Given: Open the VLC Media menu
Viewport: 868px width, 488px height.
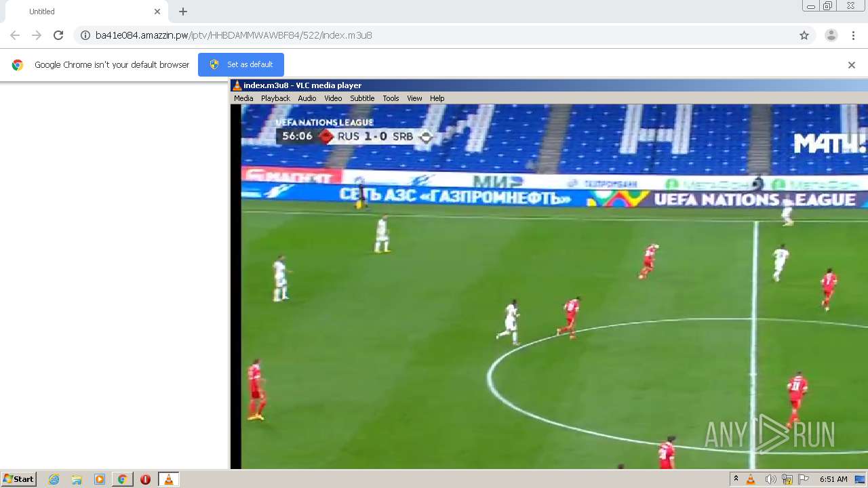Looking at the screenshot, I should coord(243,98).
